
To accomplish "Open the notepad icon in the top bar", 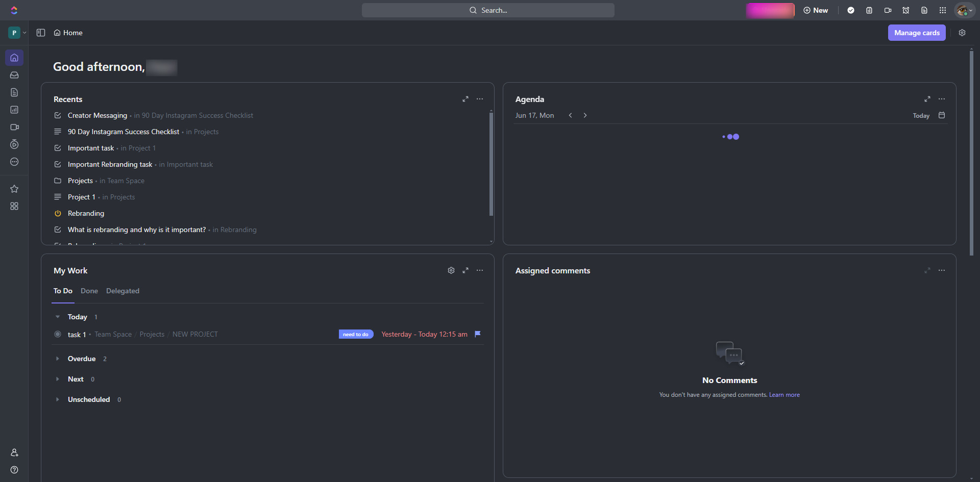I will tap(869, 10).
